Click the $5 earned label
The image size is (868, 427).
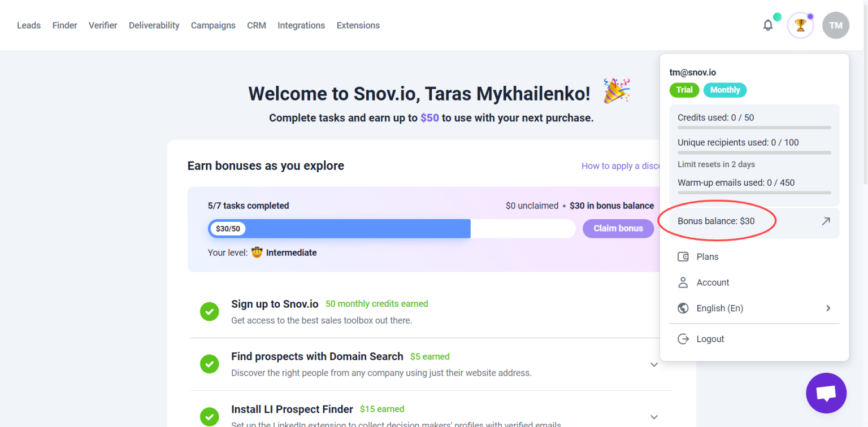(430, 356)
